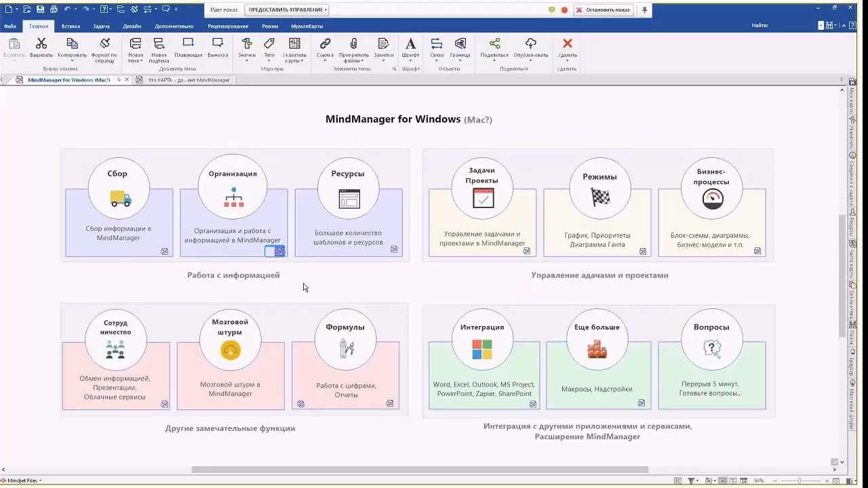868x488 pixels.
Task: Click the Relationships (Связи) icon
Action: [436, 44]
